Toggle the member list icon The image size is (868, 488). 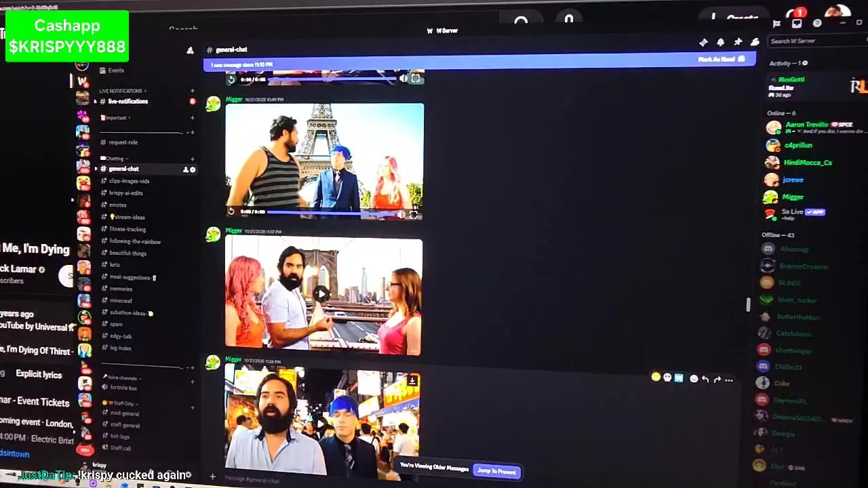[755, 42]
